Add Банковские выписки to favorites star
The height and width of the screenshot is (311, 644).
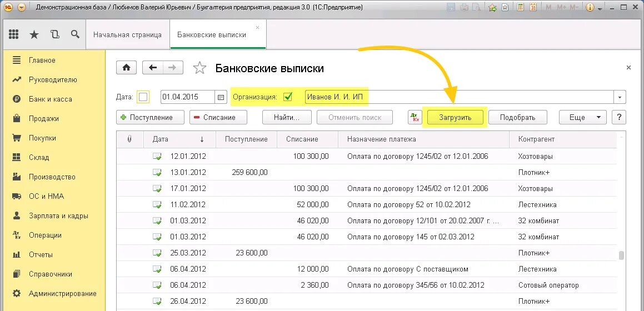tap(199, 68)
